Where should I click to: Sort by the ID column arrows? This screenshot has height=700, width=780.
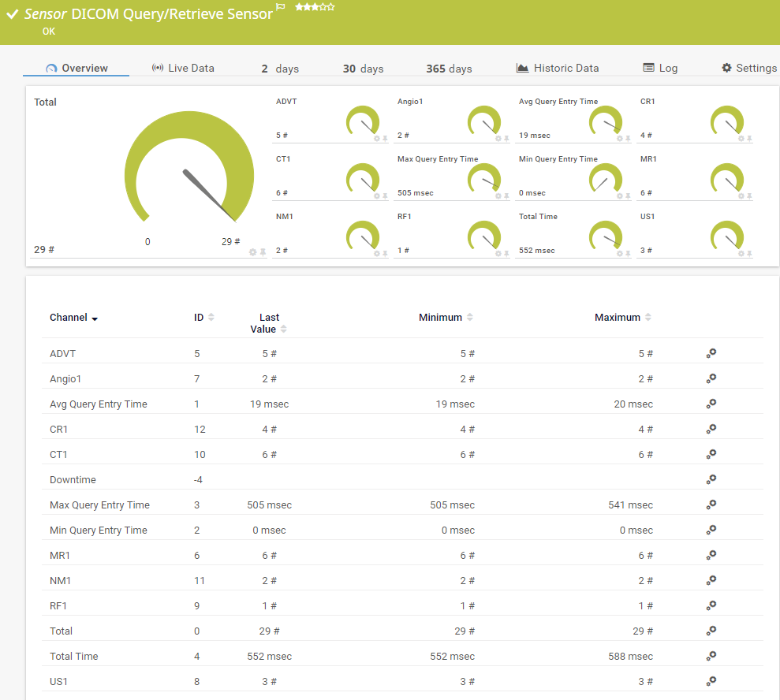click(x=211, y=318)
